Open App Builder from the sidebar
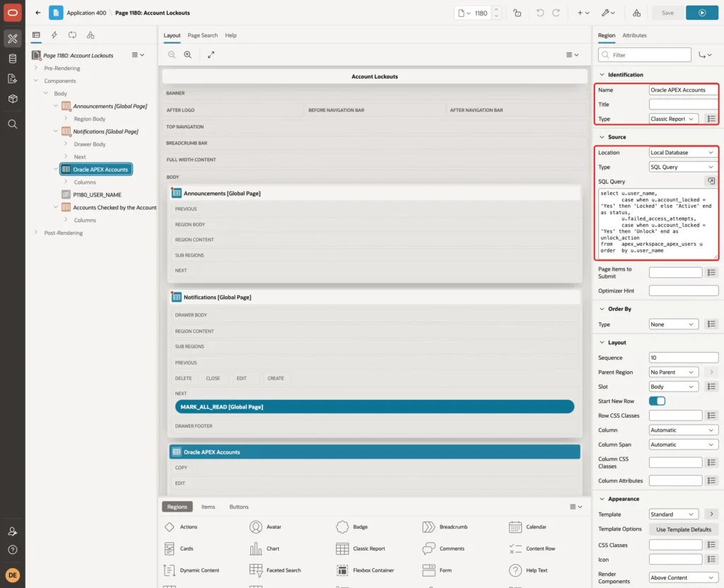This screenshot has width=724, height=588. pyautogui.click(x=13, y=39)
